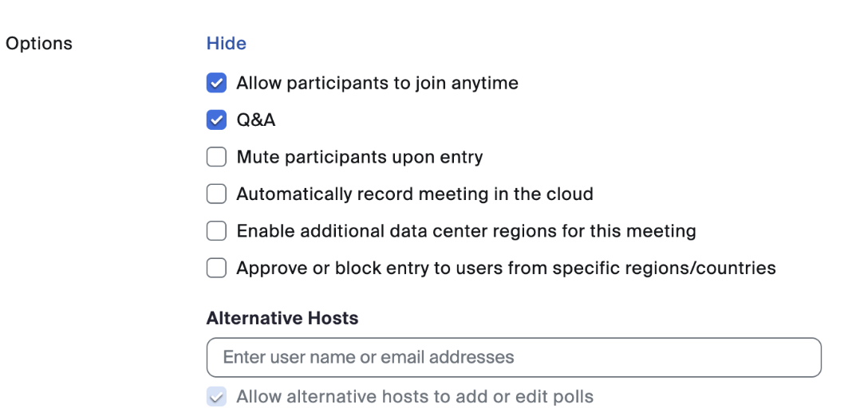Viewport: 868px width, 416px height.
Task: Click the 'Mute participants upon entry' label text
Action: pos(360,157)
